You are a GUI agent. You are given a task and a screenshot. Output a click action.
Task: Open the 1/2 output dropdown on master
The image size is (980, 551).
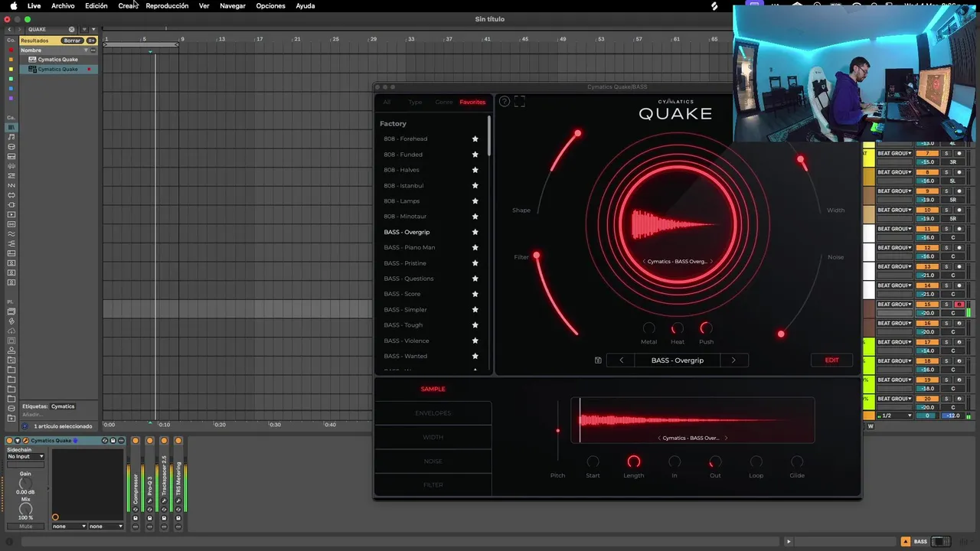[896, 416]
